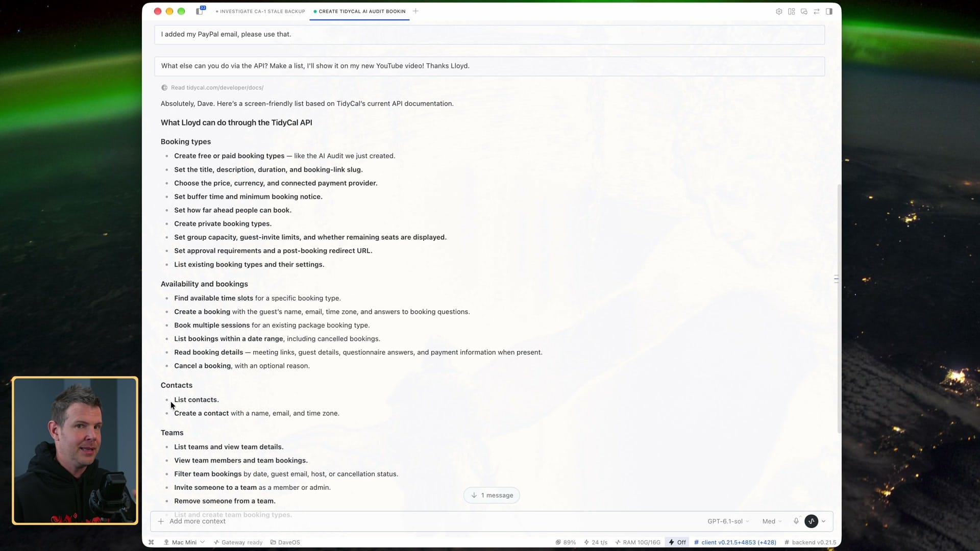Screen dimensions: 980x551
Task: Click the Gateway ready status indicator
Action: (238, 542)
